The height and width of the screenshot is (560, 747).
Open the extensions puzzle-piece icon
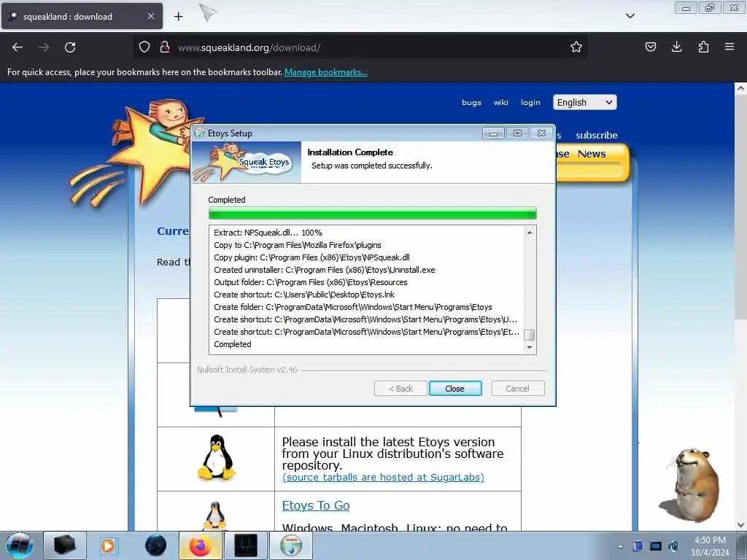(x=703, y=47)
